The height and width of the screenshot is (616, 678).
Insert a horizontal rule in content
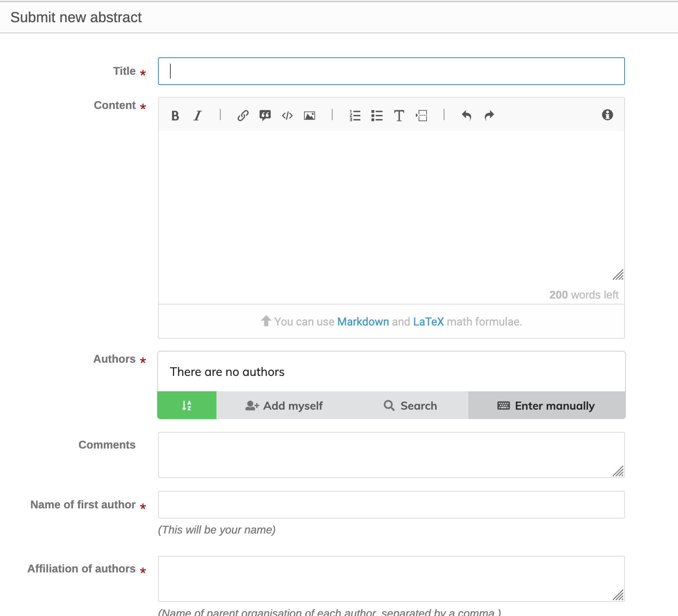[421, 116]
